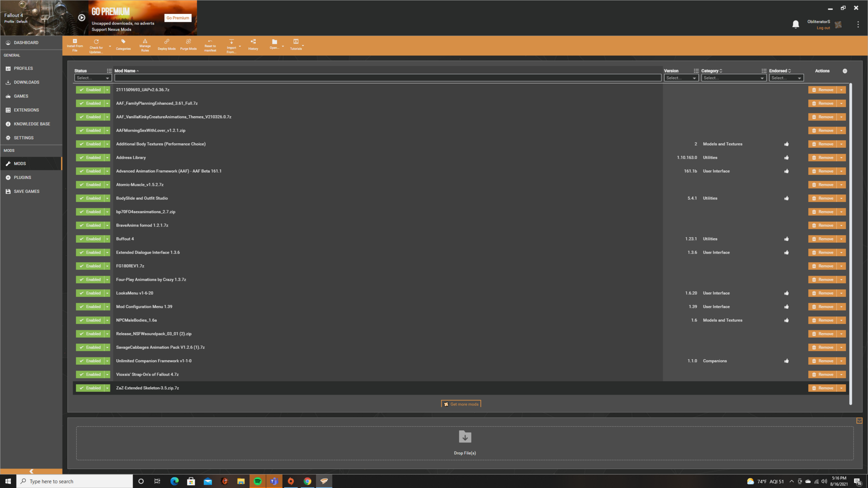Toggle Enabled status for Buffout 4
The height and width of the screenshot is (488, 868).
tap(90, 239)
